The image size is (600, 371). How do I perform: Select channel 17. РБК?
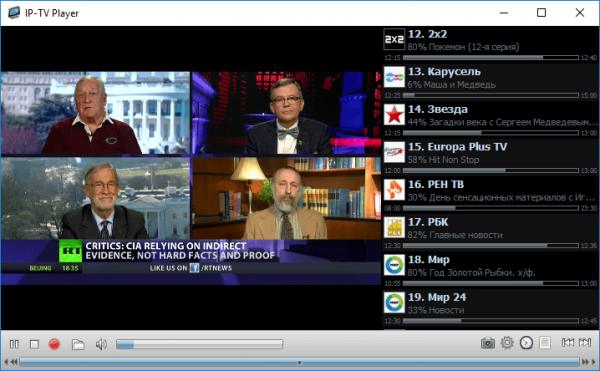point(490,232)
